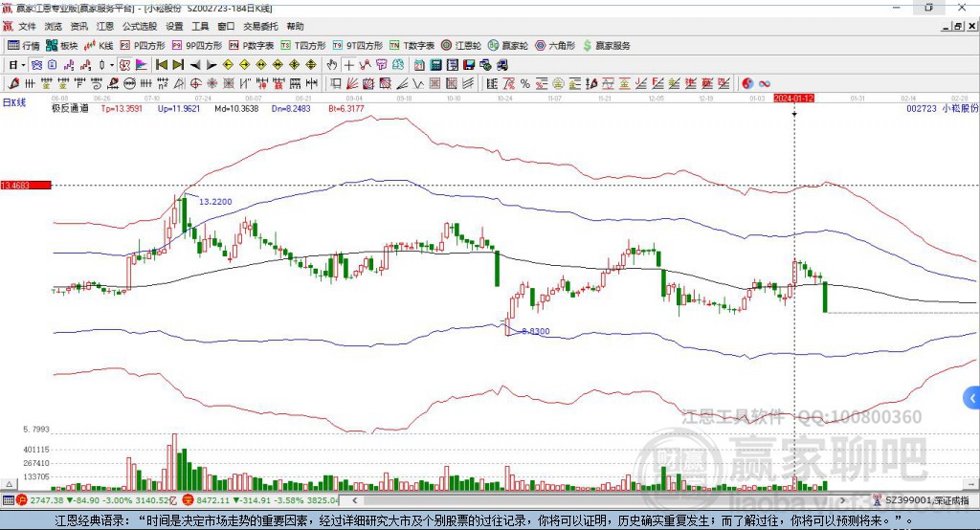980x530 pixels.
Task: Toggle the crosshair cursor tool
Action: click(348, 65)
